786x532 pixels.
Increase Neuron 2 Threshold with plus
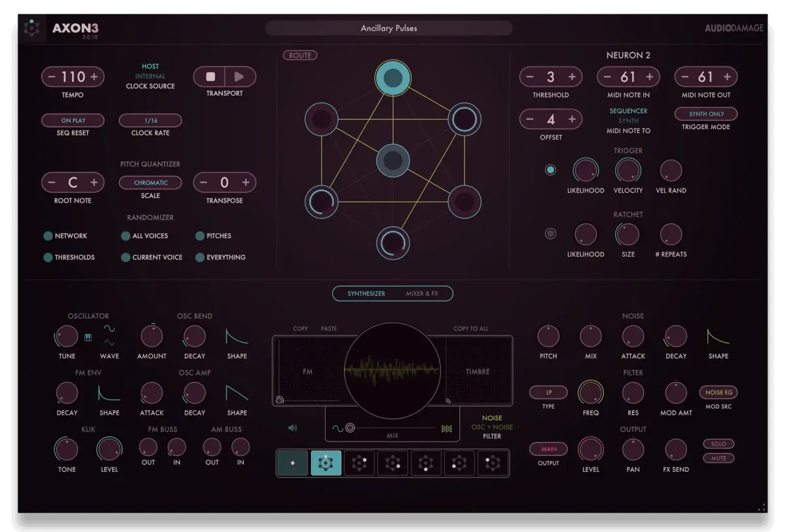point(572,77)
